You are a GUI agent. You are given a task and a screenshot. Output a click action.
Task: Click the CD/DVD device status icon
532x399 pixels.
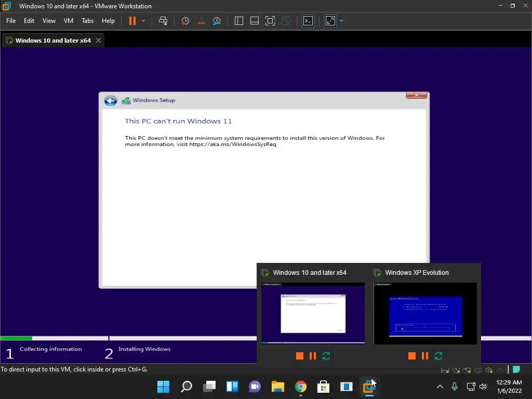456,370
